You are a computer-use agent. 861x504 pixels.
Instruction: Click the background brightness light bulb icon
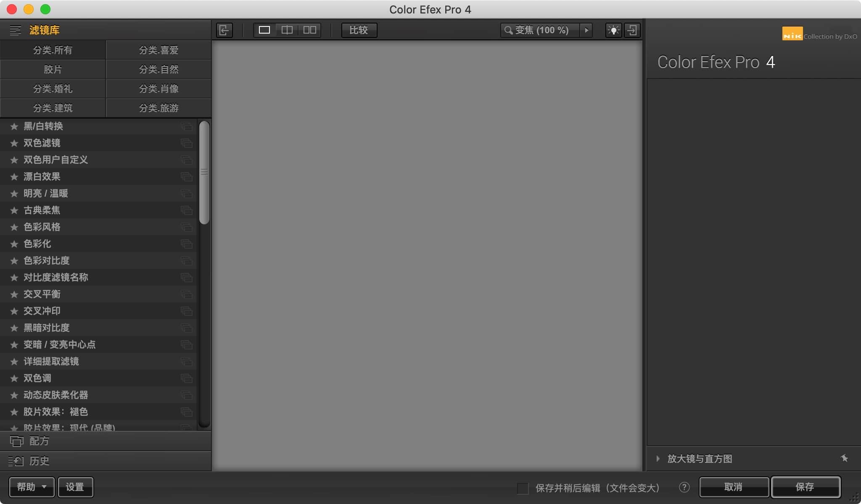pyautogui.click(x=613, y=30)
